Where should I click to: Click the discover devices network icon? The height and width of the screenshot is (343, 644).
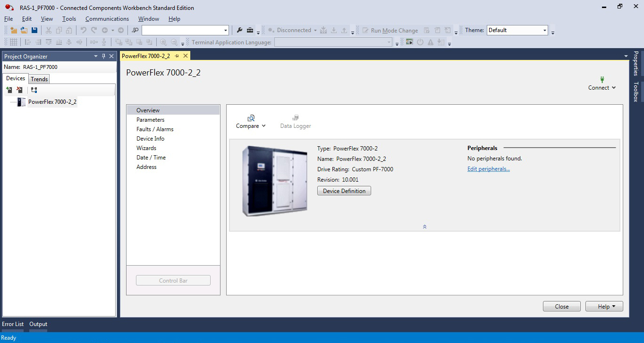[x=34, y=90]
